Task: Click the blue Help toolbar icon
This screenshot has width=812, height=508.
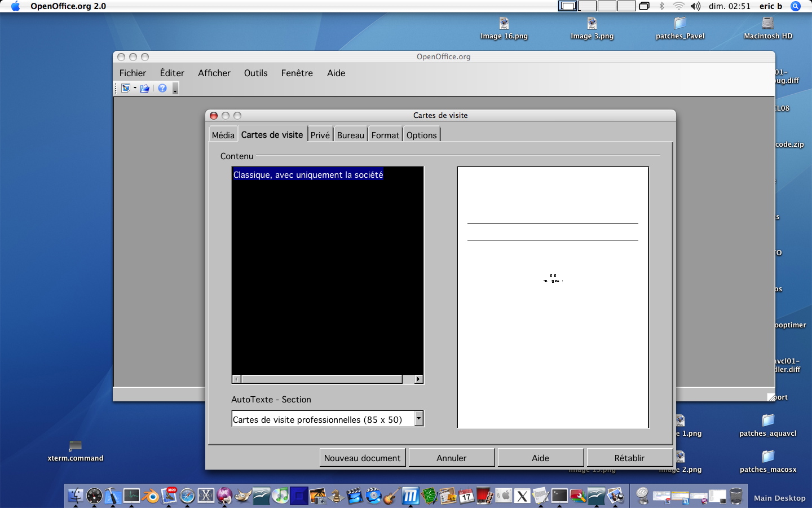Action: click(x=162, y=88)
